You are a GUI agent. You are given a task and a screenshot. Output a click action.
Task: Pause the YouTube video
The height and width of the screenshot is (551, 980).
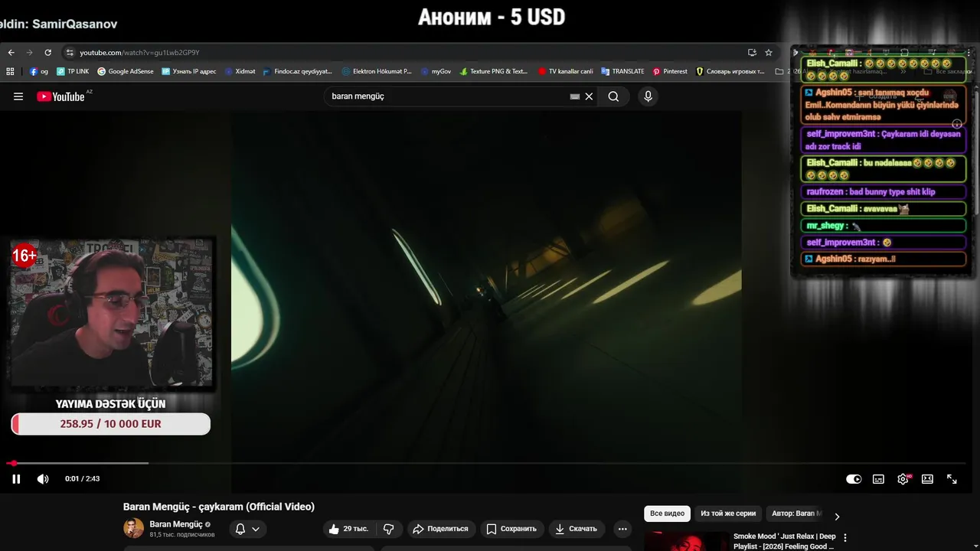16,479
